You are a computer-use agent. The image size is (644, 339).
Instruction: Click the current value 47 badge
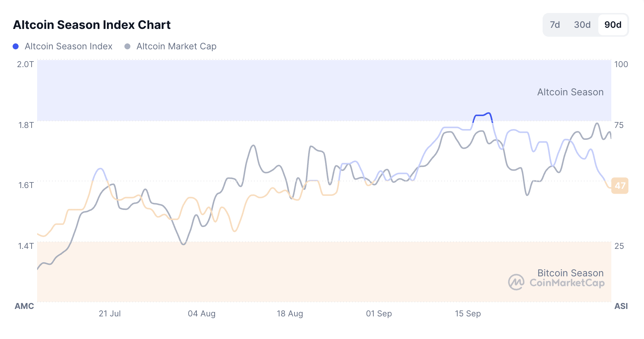[620, 185]
